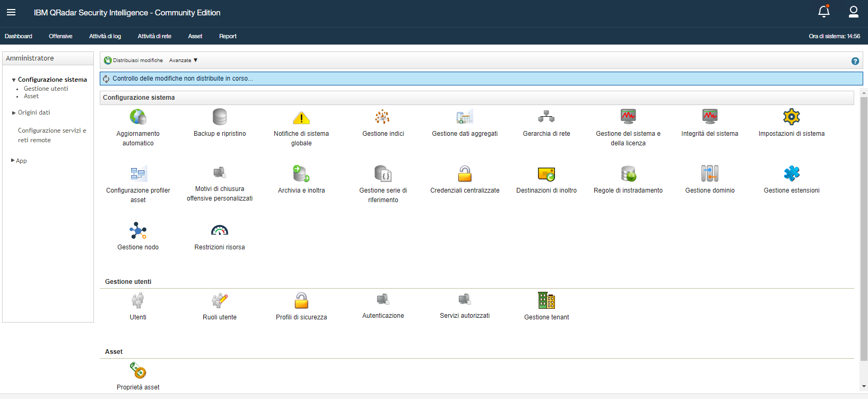This screenshot has width=868, height=399.
Task: Open Gestione del sistema e della licenza
Action: point(628,128)
